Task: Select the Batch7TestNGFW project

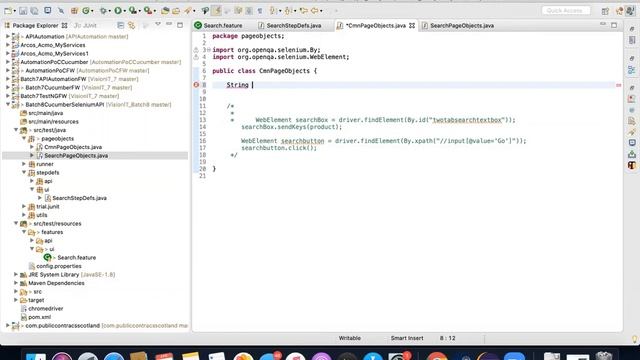Action: (44, 96)
